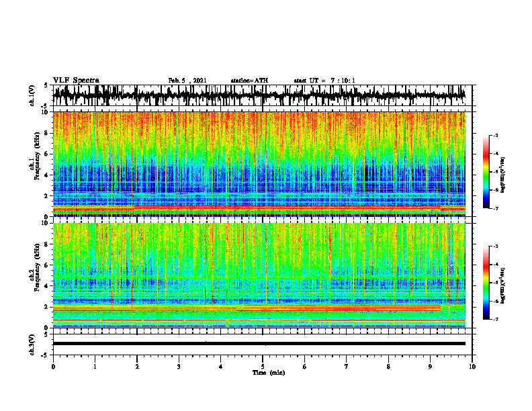Click time axis tick label "0"
This screenshot has width=532, height=411.
click(53, 367)
